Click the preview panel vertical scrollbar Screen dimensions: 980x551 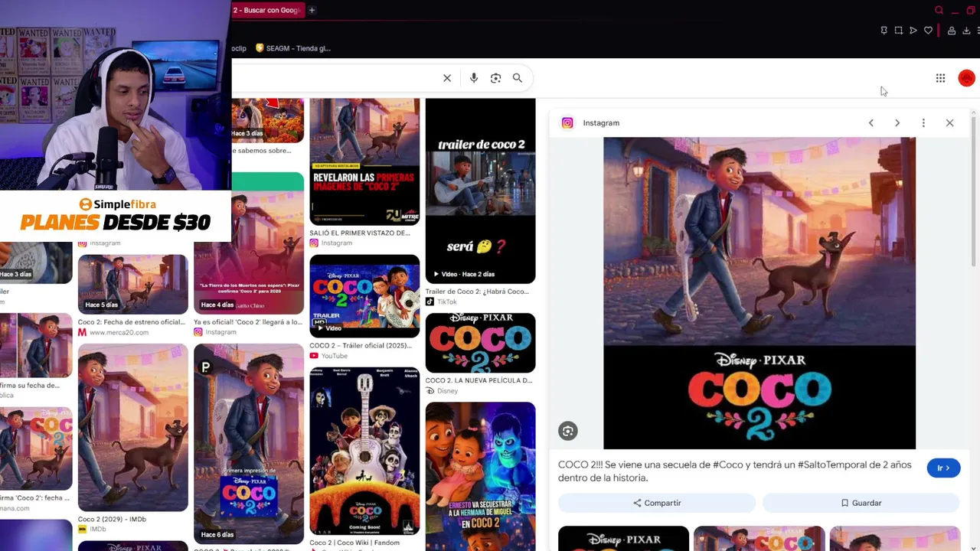click(x=974, y=191)
